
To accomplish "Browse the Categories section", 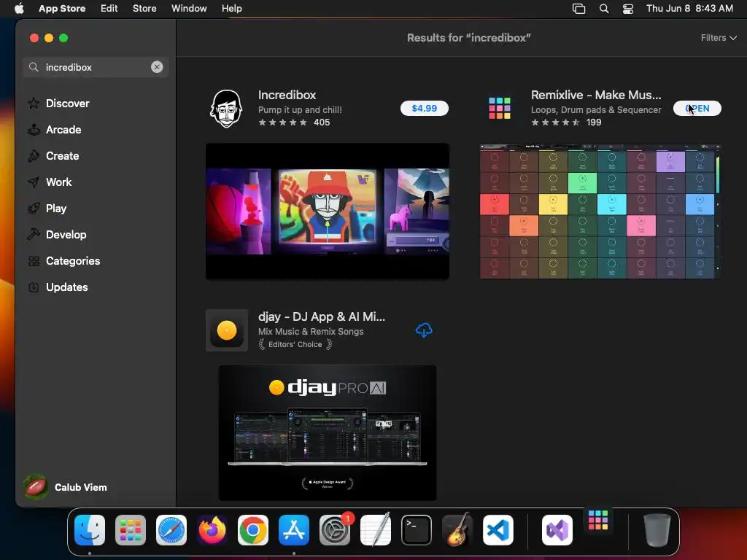I will pyautogui.click(x=73, y=261).
